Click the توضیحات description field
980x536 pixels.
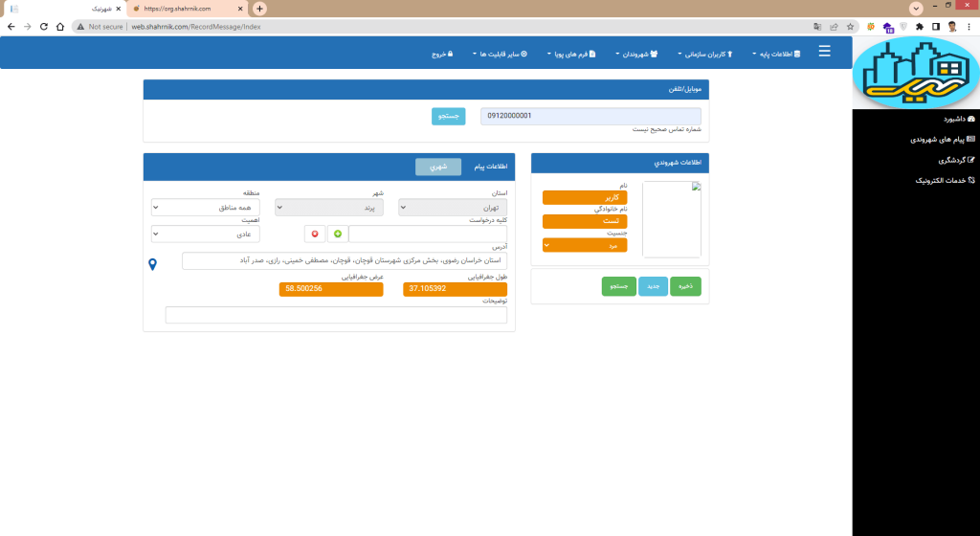(x=336, y=315)
